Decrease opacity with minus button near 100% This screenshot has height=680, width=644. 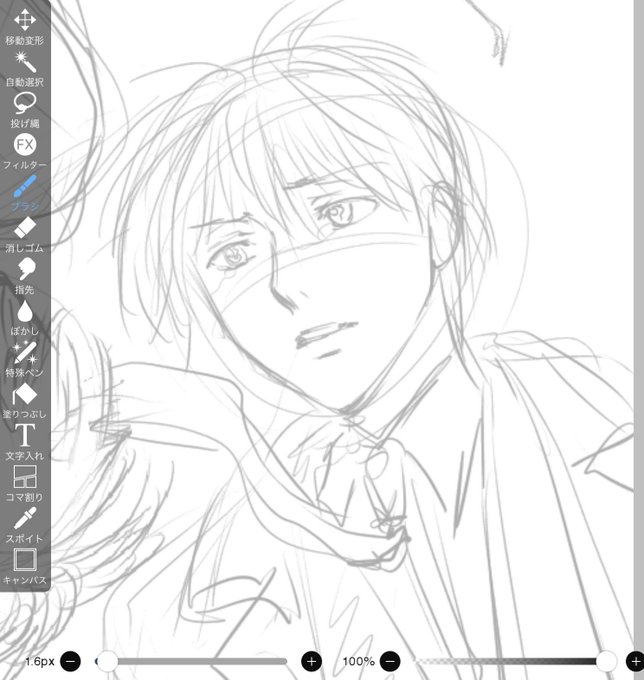(390, 661)
